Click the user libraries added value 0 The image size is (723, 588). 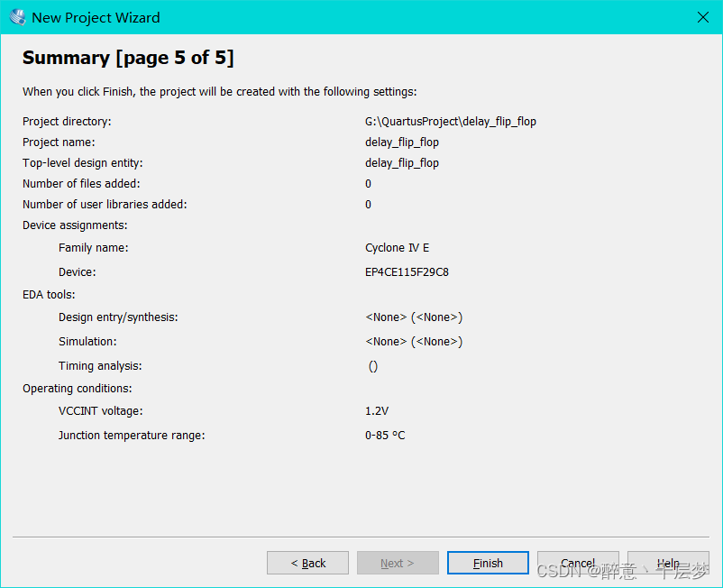(368, 205)
